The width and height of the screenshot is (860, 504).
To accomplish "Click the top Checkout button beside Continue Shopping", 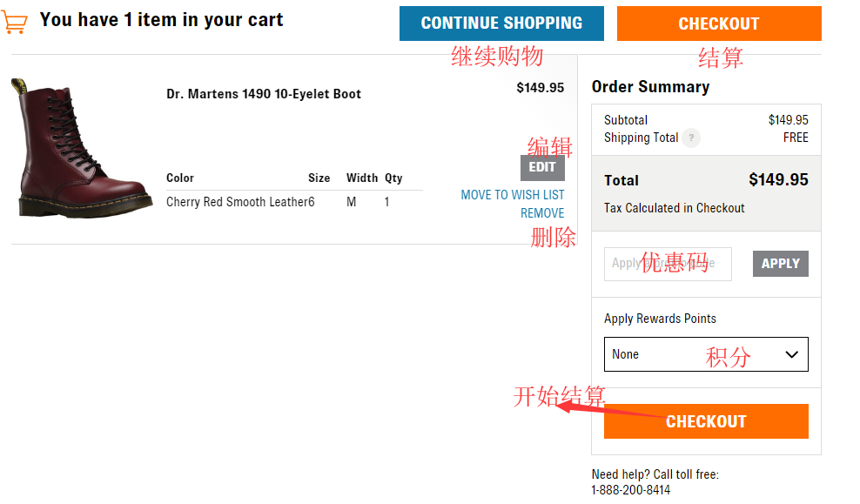I will pos(719,24).
